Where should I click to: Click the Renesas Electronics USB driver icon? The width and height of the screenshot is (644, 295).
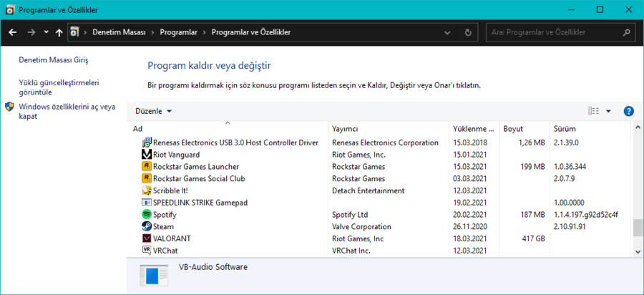click(x=147, y=143)
